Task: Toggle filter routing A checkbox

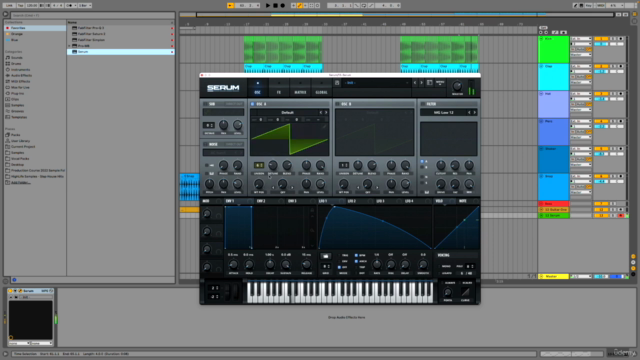Action: pos(422,161)
